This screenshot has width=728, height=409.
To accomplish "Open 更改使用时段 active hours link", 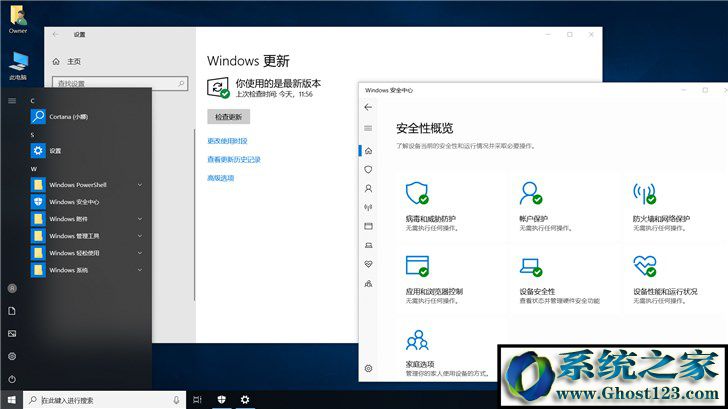I will click(x=227, y=141).
